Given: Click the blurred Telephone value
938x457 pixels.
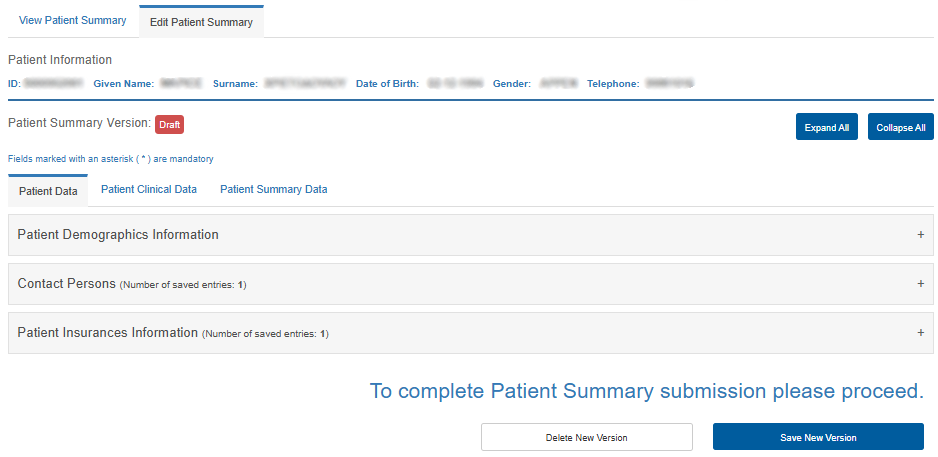Looking at the screenshot, I should [670, 84].
